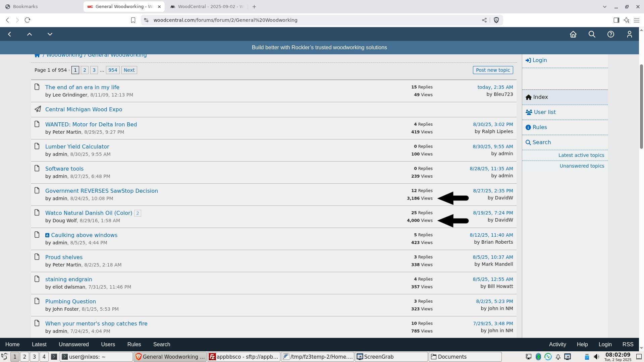Click the page vertical scrollbar thumb

(641, 107)
